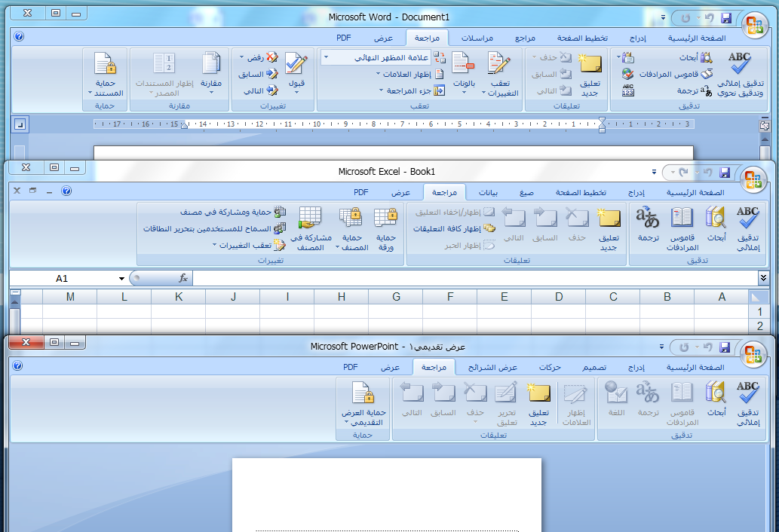
Task: Click Reject (رفض) change in Word
Action: point(259,57)
